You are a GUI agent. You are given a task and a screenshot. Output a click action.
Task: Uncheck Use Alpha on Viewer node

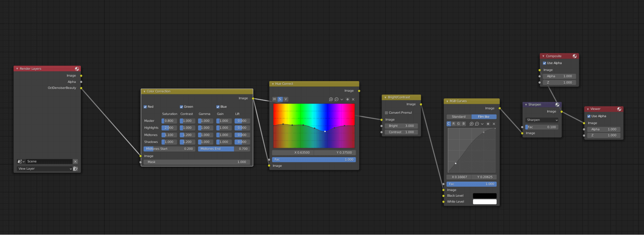589,116
